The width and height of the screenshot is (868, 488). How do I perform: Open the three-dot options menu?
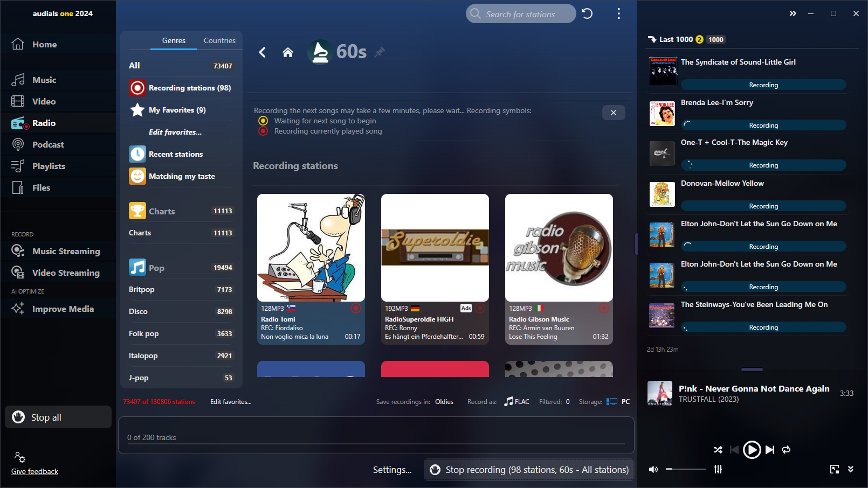(618, 13)
